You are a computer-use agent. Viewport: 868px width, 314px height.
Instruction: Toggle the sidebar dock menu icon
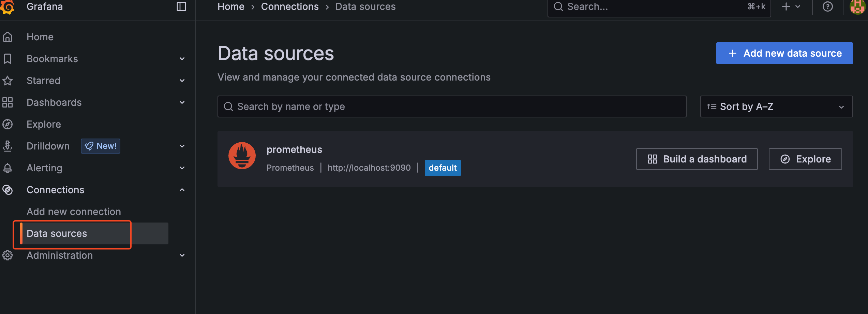tap(181, 6)
